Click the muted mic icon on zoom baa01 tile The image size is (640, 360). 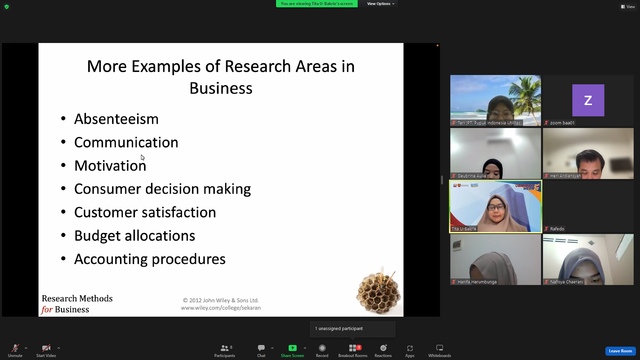pyautogui.click(x=547, y=123)
